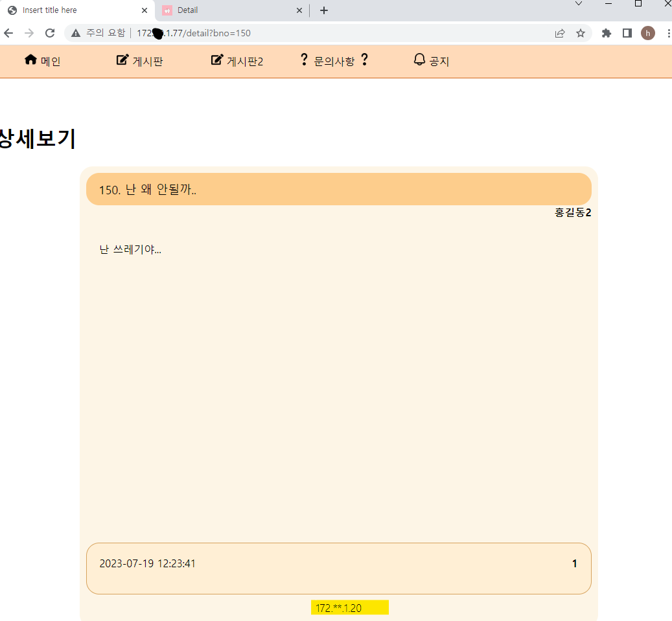Screen dimensions: 672x621
Task: Open the tab search chevron
Action: point(579,3)
